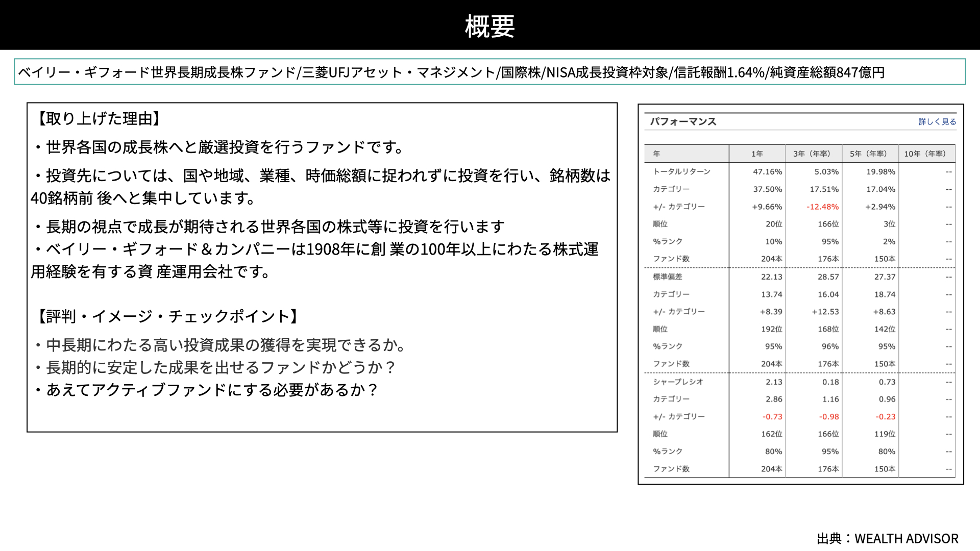This screenshot has height=551, width=980.
Task: Click the 3位 rank value
Action: [x=890, y=224]
